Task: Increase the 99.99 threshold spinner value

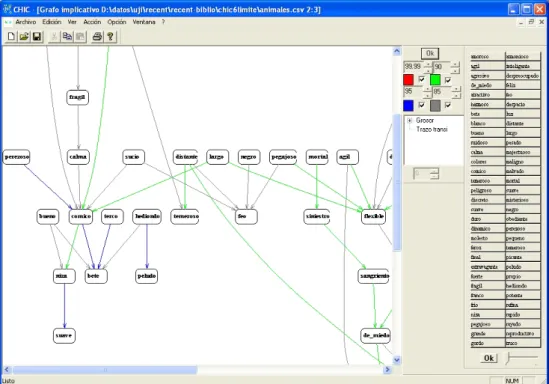Action: (x=428, y=63)
